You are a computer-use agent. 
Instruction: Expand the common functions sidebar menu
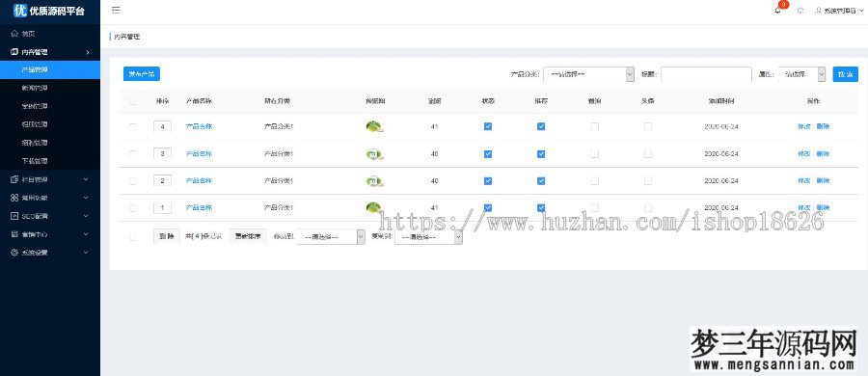[50, 198]
